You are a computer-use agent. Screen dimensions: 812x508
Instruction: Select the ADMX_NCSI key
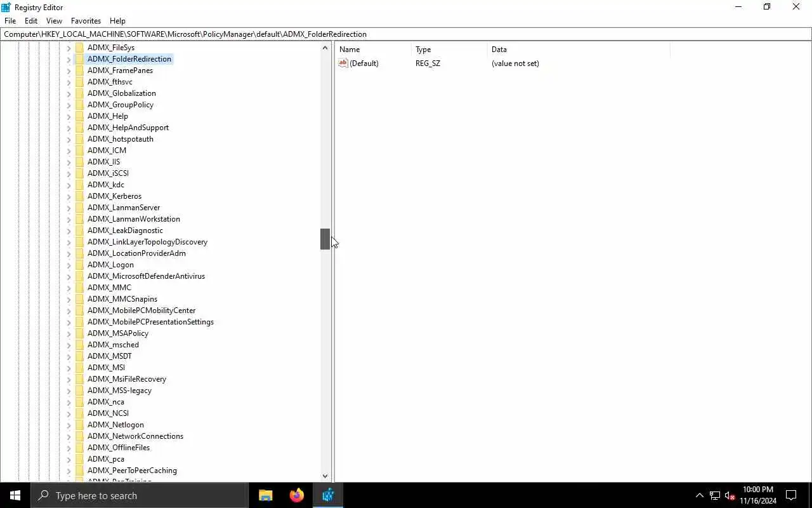pyautogui.click(x=108, y=413)
